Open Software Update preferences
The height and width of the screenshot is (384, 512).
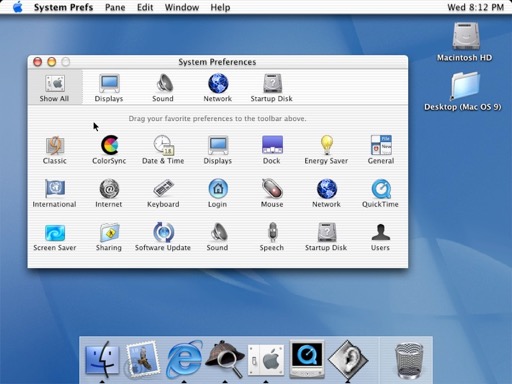(x=163, y=237)
